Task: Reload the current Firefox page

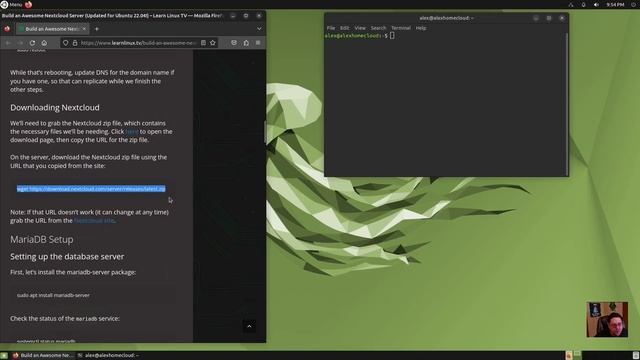Action: 32,43
